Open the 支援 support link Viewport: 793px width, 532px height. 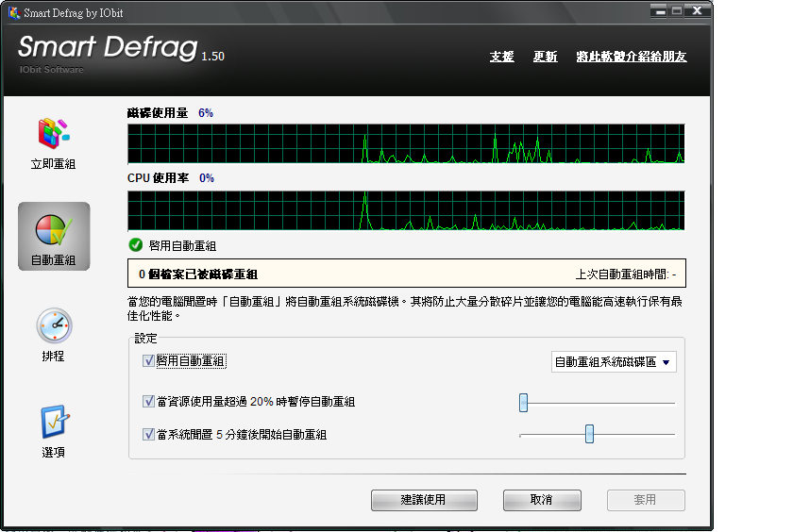tap(501, 57)
